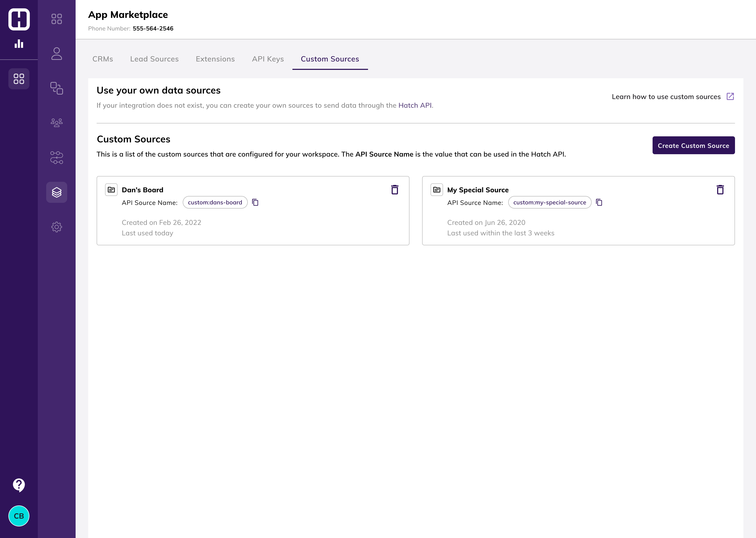Delete the Dan's Board source

[x=395, y=190]
